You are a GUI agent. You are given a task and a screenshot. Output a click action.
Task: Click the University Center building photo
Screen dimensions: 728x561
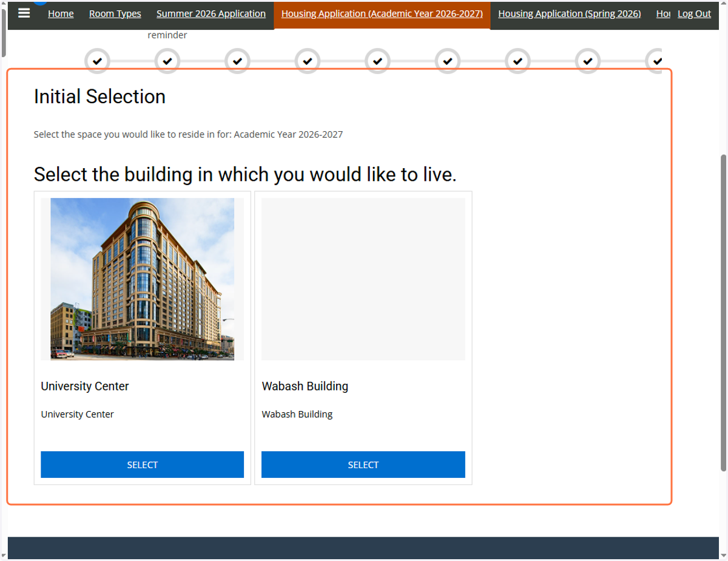pyautogui.click(x=142, y=279)
